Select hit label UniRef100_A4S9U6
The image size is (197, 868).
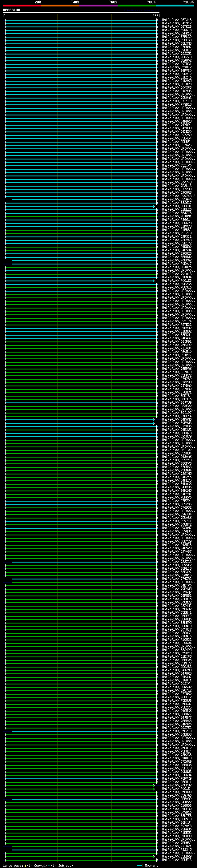[176, 91]
